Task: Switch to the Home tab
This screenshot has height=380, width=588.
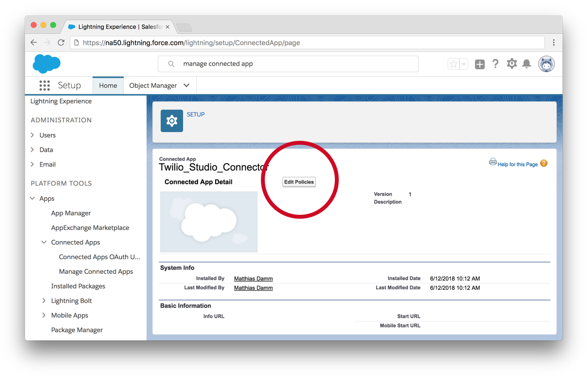Action: click(x=108, y=85)
